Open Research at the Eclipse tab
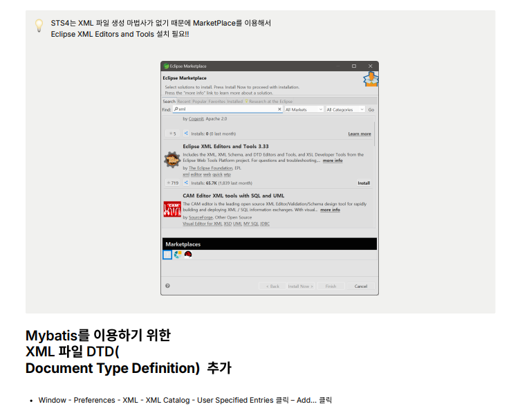Screen dimensions: 511x420 268,102
